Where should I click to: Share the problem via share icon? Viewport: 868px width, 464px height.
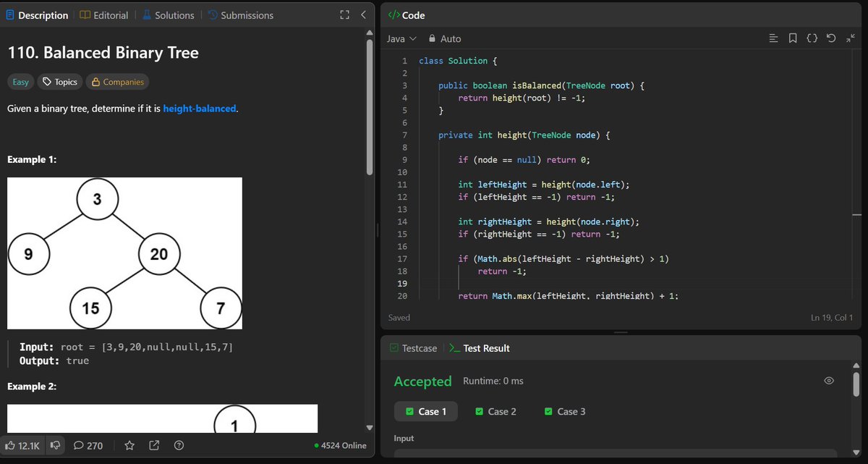(x=154, y=445)
